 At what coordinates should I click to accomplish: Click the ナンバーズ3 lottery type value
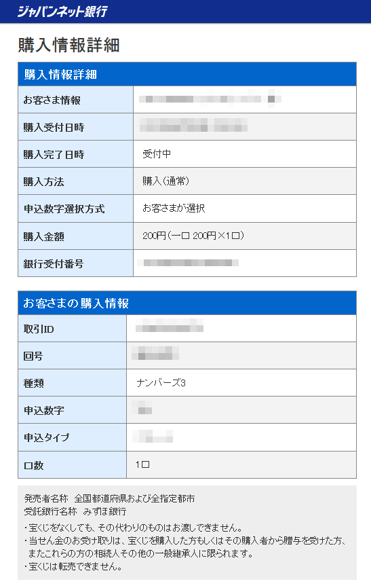point(161,383)
